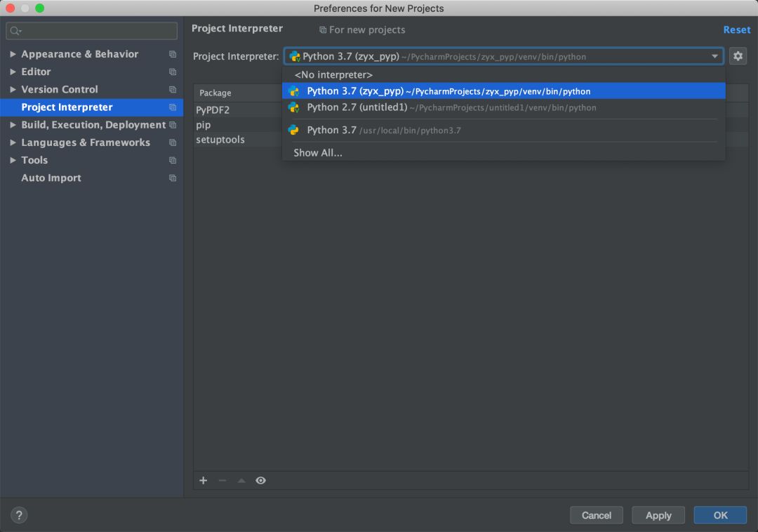Expand Tools section
758x532 pixels.
pos(13,160)
